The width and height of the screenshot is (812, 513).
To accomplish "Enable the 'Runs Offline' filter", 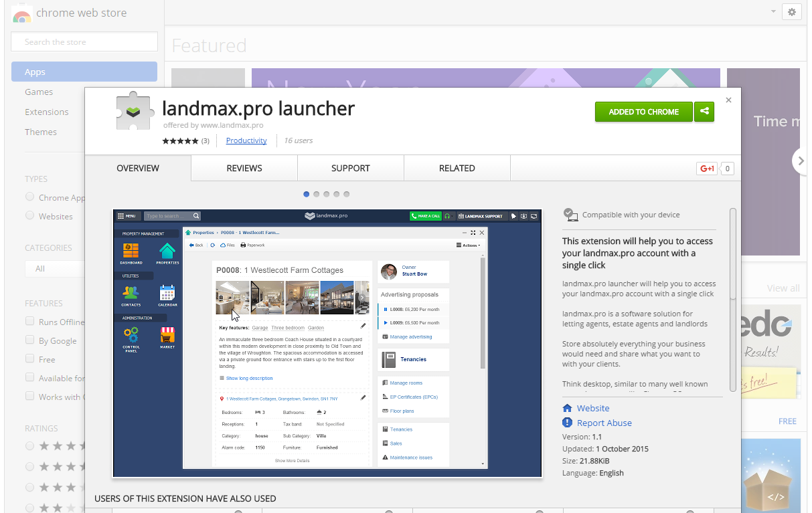I will 29,321.
